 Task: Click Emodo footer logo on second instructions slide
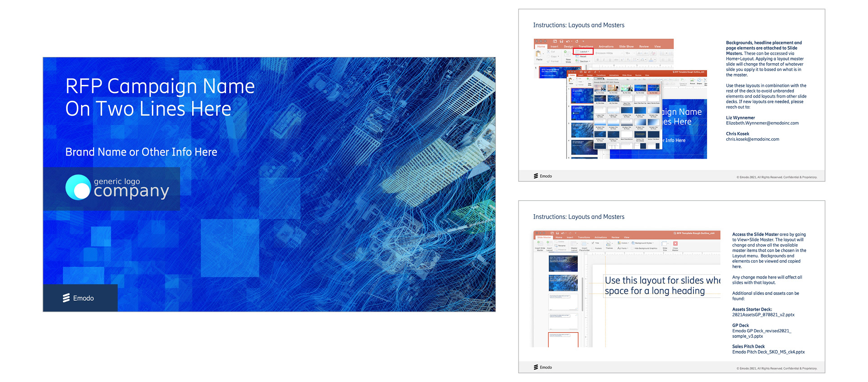pos(543,367)
